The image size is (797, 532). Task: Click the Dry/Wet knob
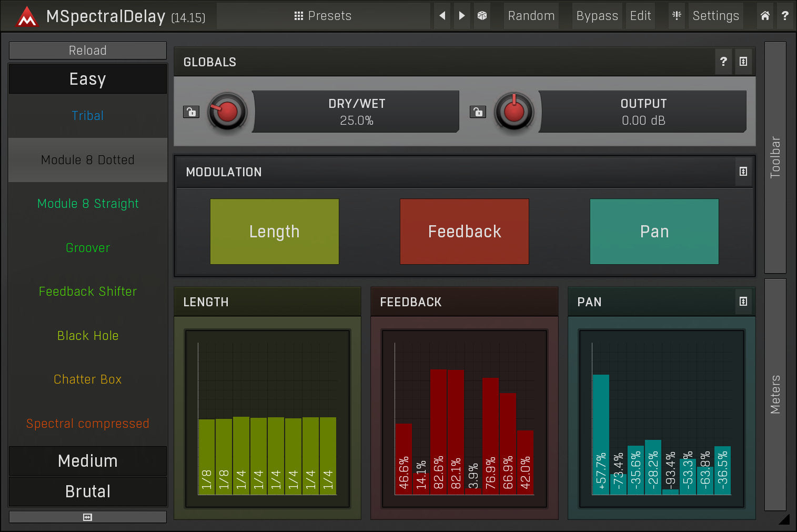point(227,112)
